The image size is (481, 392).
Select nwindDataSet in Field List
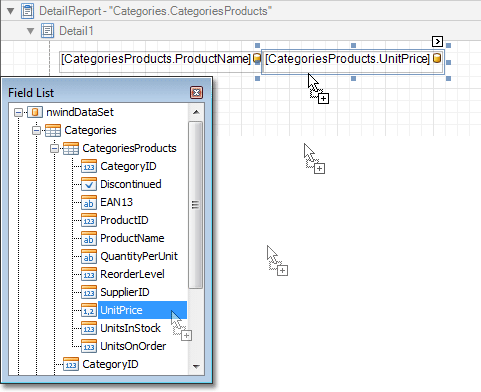tap(80, 112)
